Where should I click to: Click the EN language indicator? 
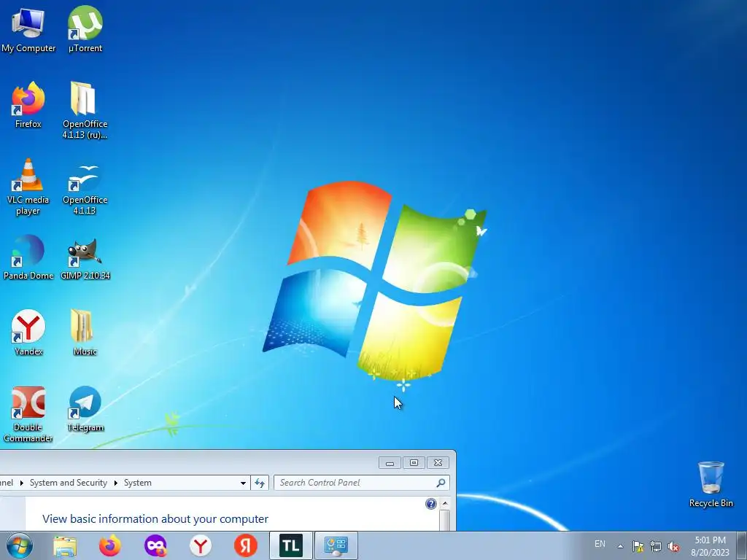coord(600,544)
